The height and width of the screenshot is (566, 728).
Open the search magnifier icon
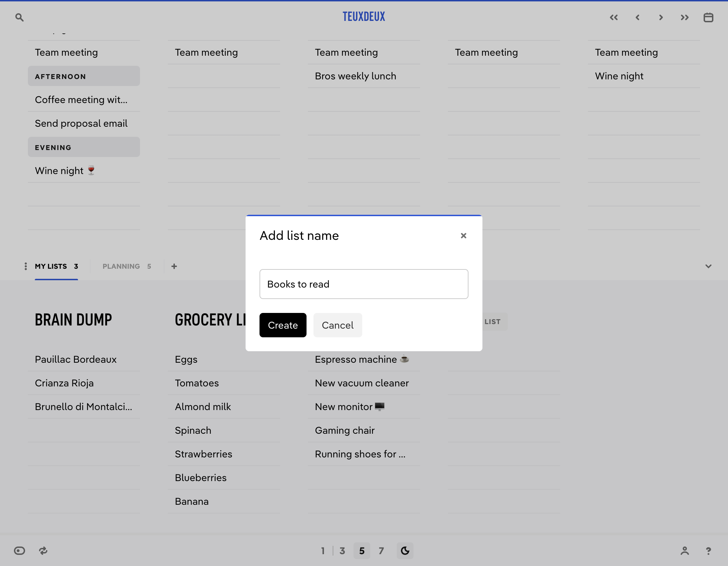pos(20,17)
